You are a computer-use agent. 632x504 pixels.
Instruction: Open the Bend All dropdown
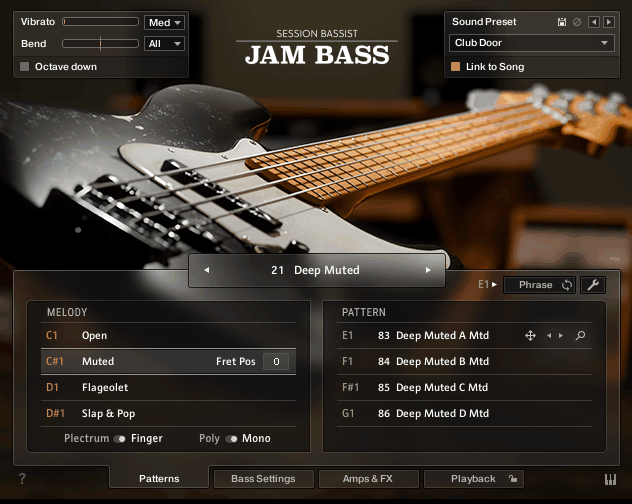[x=164, y=44]
